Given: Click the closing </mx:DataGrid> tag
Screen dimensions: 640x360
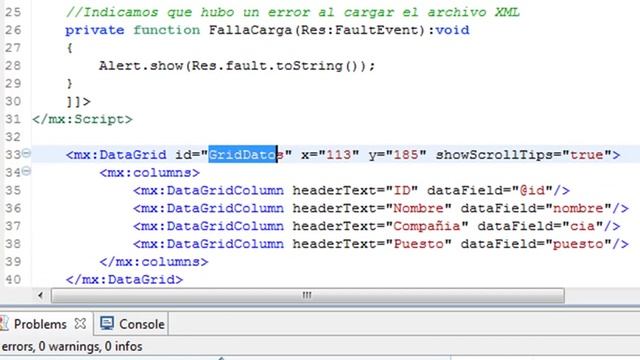Looking at the screenshot, I should (124, 279).
